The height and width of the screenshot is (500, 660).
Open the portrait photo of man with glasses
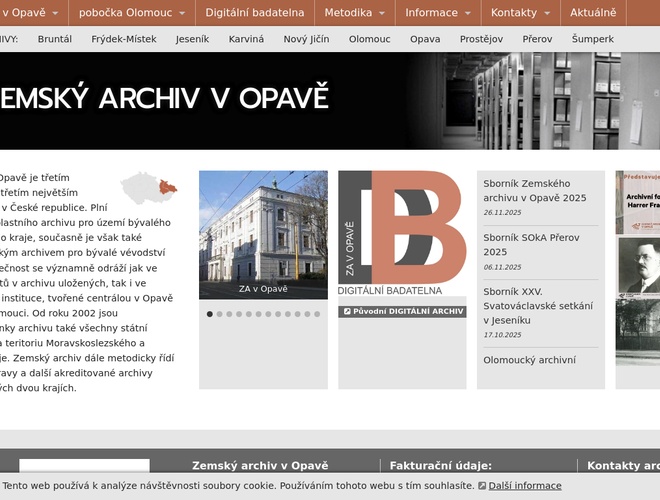638,265
